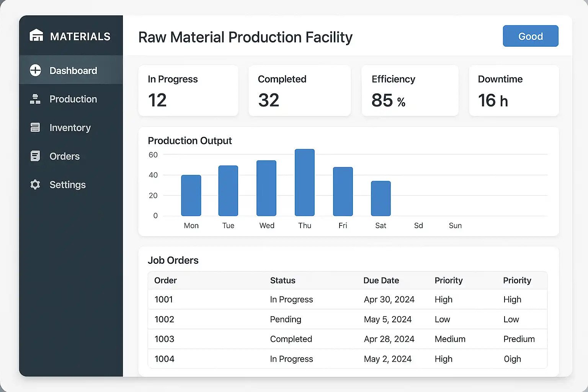
Task: Open order 1003 row
Action: point(164,339)
